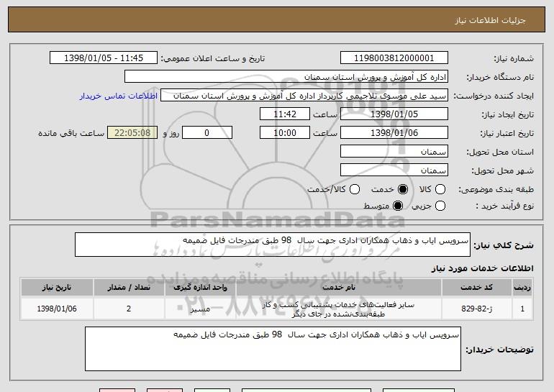Click the تعداد / مقدار column header
Screen dimensions: 554x392
point(129,288)
